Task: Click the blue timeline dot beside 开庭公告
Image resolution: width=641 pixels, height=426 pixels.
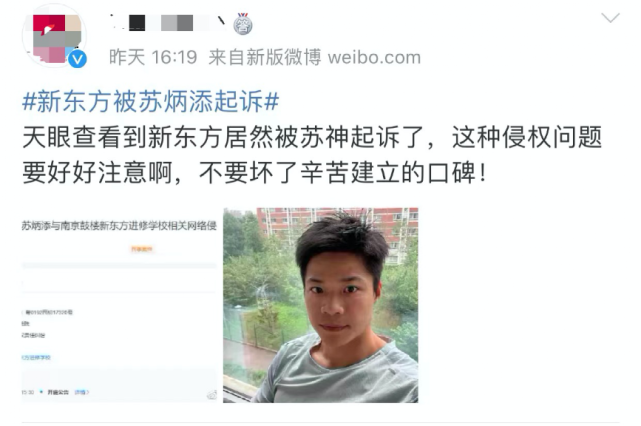Action: (41, 392)
